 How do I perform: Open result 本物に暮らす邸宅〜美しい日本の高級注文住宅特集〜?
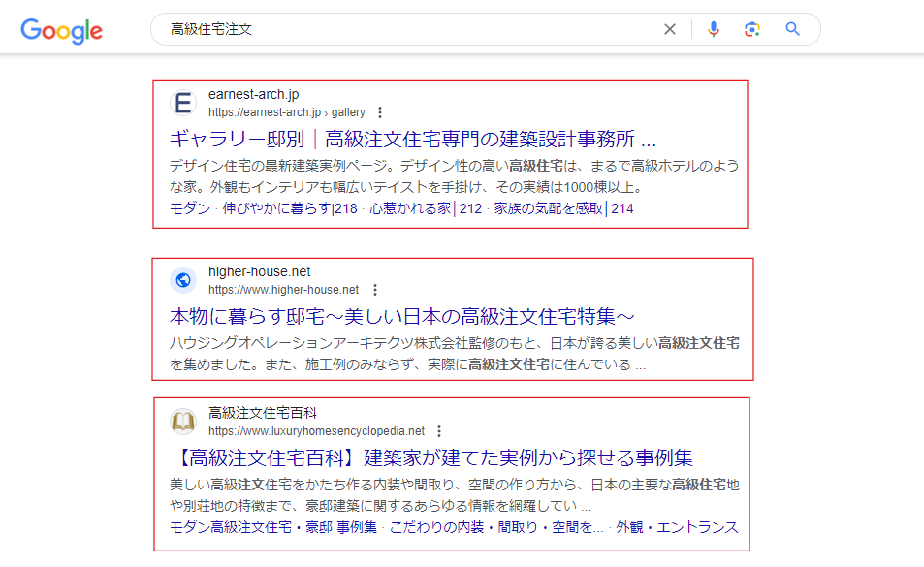[x=402, y=316]
